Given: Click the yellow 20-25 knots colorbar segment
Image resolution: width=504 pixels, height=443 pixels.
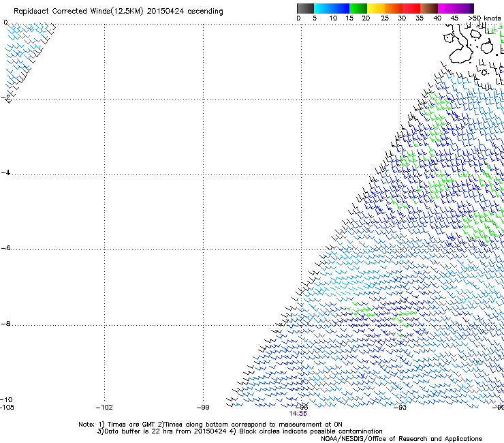Looking at the screenshot, I should 376,8.
